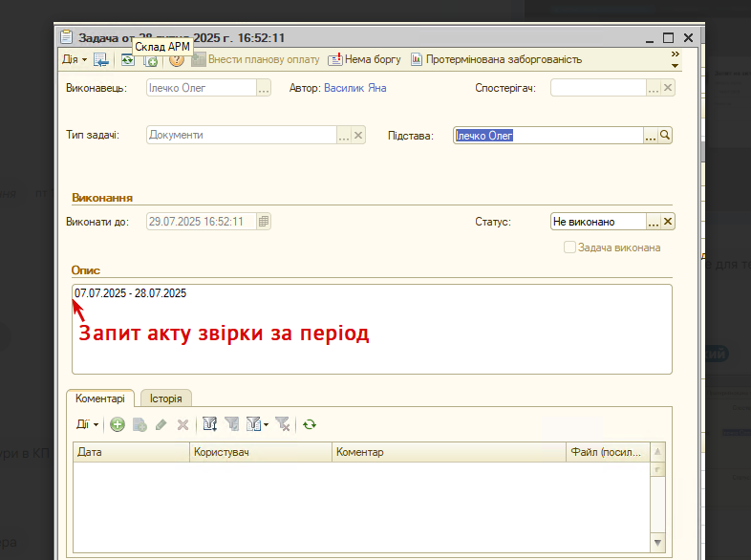Click the help question mark icon

[176, 60]
